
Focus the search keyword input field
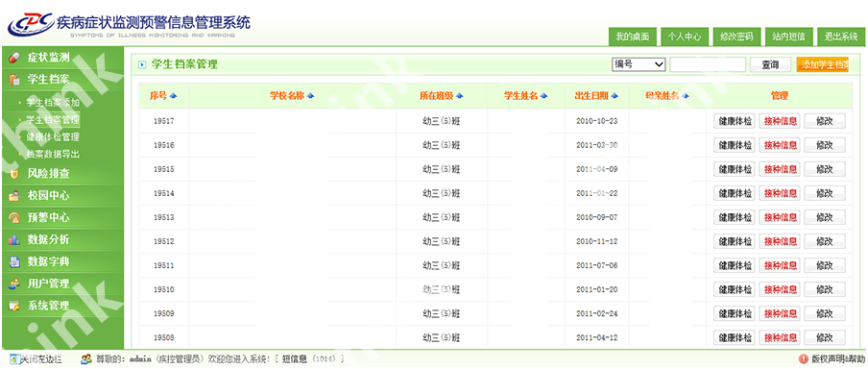[708, 64]
